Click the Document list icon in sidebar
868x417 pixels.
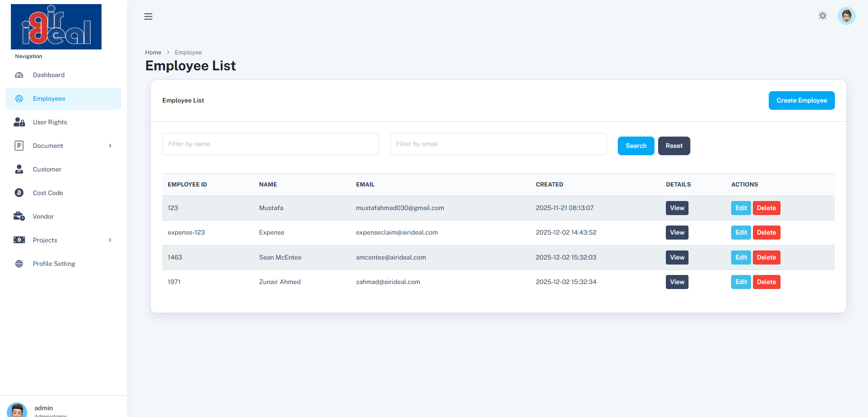pos(19,146)
